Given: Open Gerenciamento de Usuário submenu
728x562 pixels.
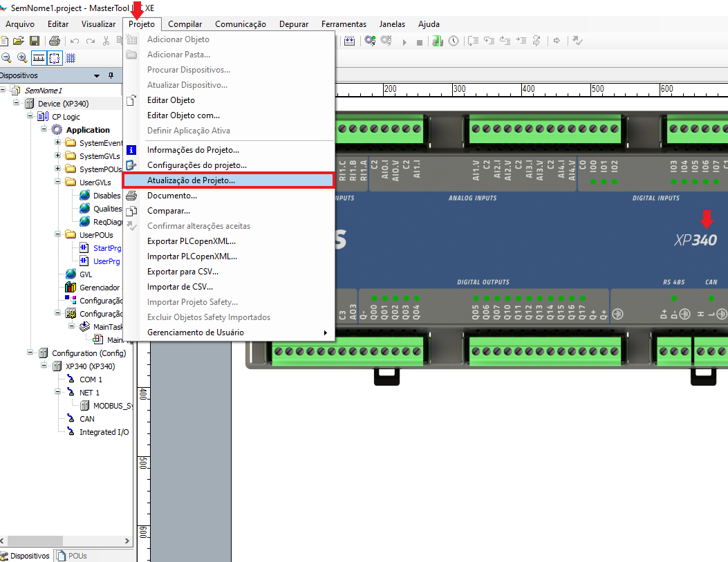Looking at the screenshot, I should (x=196, y=332).
